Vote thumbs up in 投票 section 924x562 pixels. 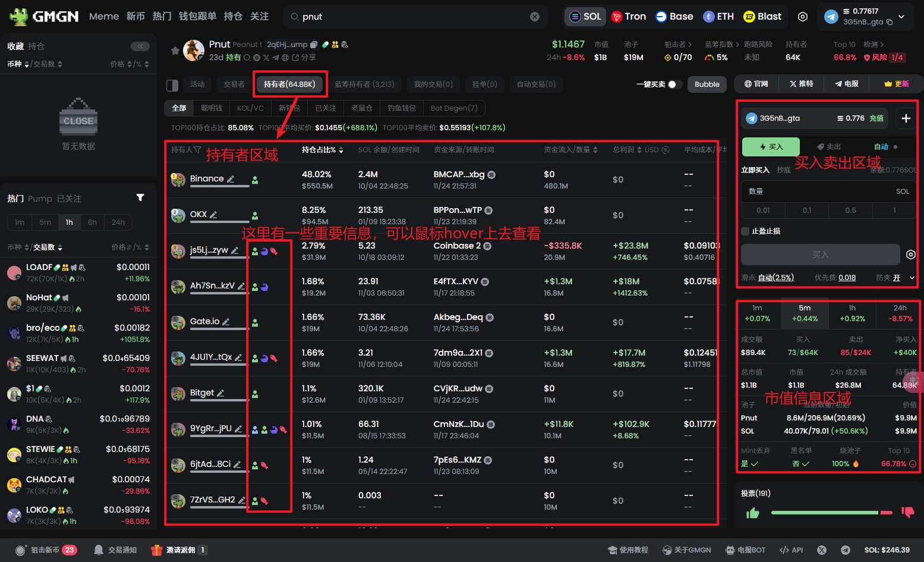pos(753,513)
